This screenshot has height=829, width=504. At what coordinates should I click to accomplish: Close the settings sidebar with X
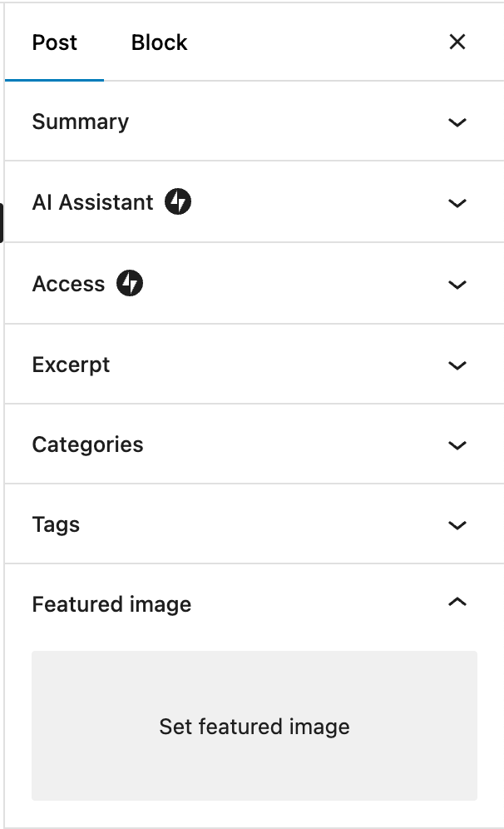(x=457, y=42)
